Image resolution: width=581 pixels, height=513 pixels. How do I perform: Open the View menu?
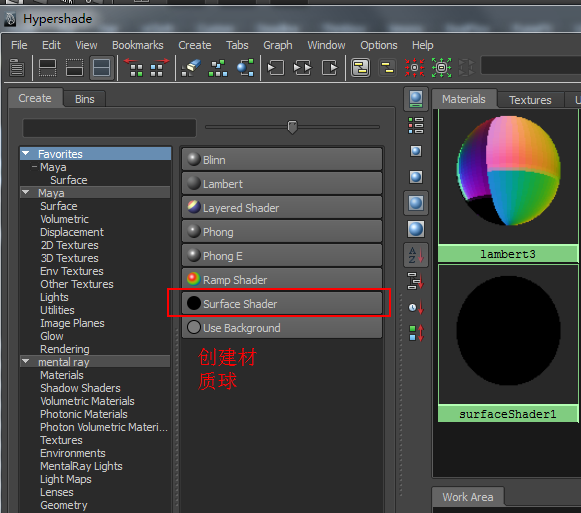click(x=86, y=45)
